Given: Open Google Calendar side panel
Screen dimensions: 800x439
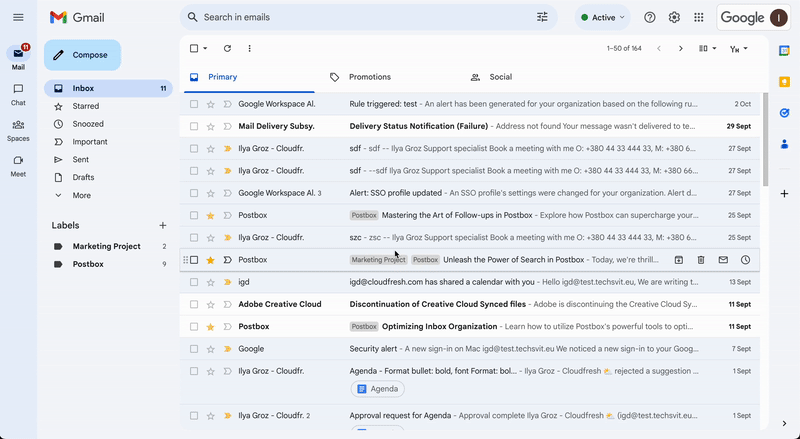Looking at the screenshot, I should tap(784, 51).
